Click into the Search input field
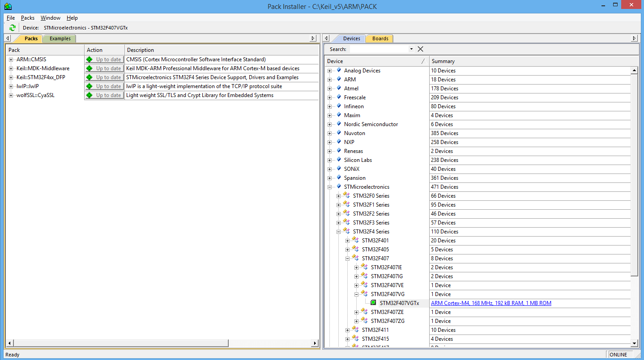The width and height of the screenshot is (644, 360). [379, 49]
